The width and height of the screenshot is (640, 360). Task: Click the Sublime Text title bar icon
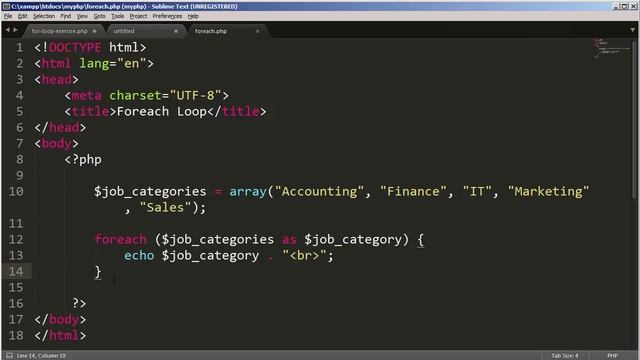pyautogui.click(x=7, y=6)
